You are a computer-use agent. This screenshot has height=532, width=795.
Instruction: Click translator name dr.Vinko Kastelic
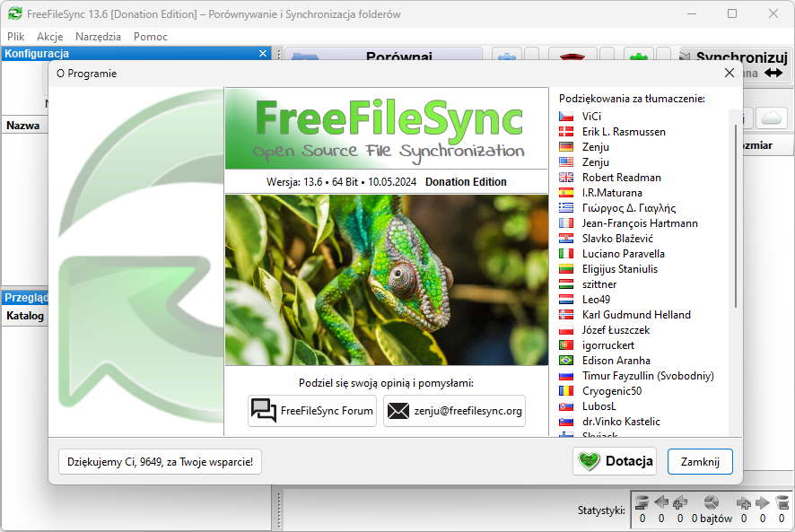click(621, 422)
